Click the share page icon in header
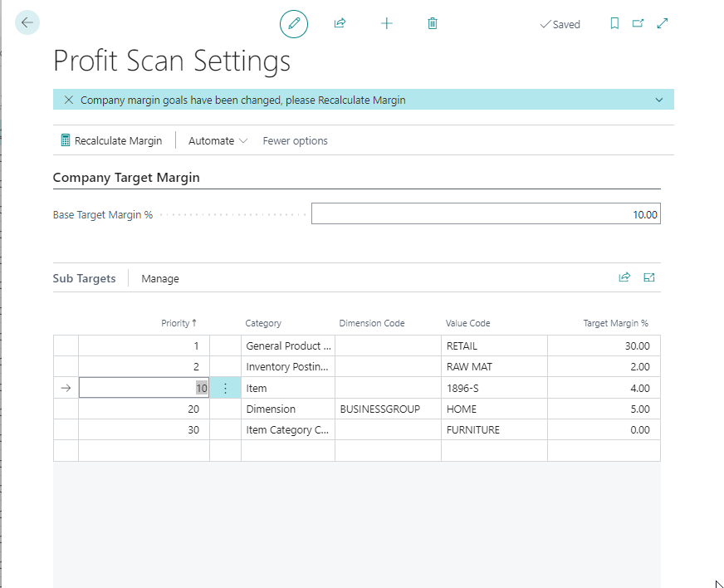724x588 pixels. click(x=340, y=24)
